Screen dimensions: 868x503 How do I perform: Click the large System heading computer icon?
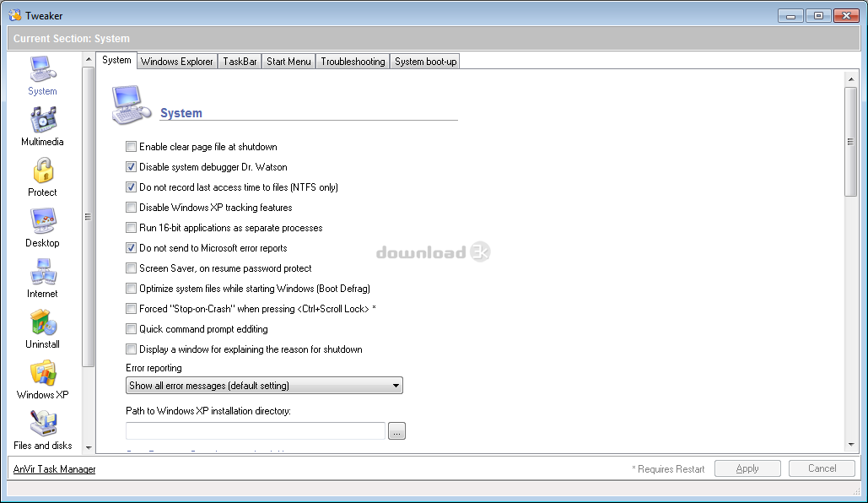coord(132,105)
